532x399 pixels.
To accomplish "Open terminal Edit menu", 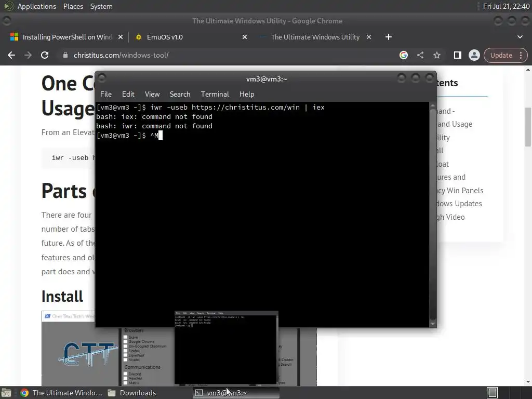I will coord(128,95).
